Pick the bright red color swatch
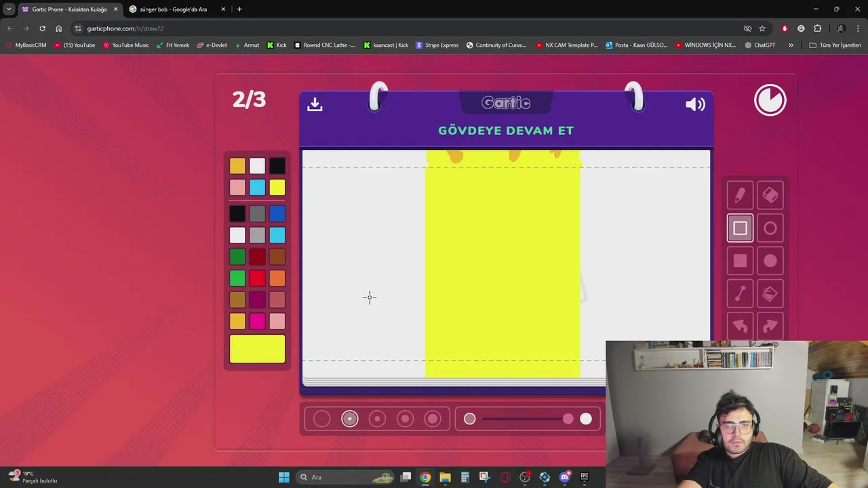The height and width of the screenshot is (488, 868). (x=257, y=278)
